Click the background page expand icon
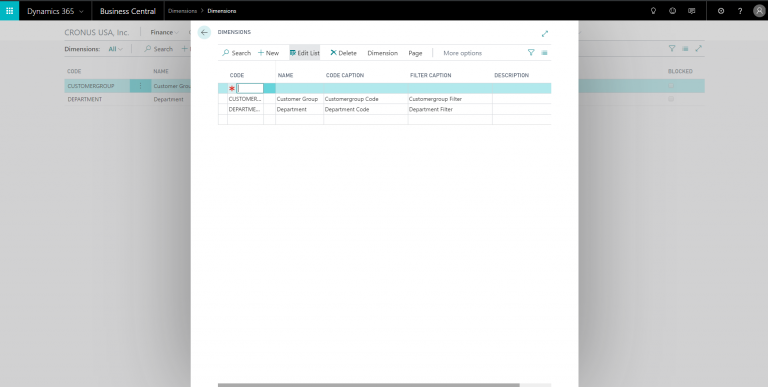The height and width of the screenshot is (387, 768). pyautogui.click(x=698, y=48)
